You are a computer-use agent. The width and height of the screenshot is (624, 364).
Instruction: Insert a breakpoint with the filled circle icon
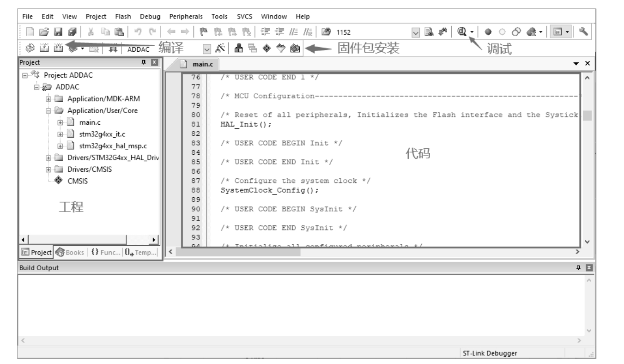488,32
